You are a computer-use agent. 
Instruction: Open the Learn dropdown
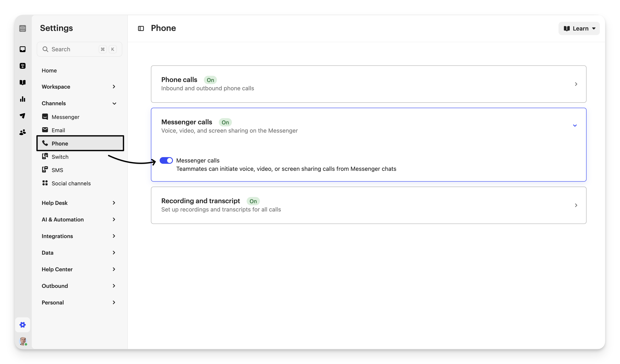coord(579,28)
